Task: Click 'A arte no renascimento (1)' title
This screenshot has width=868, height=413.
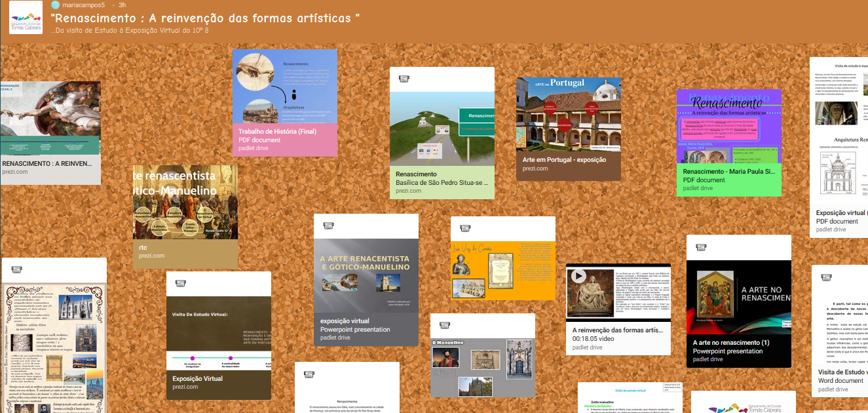Action: click(x=731, y=343)
